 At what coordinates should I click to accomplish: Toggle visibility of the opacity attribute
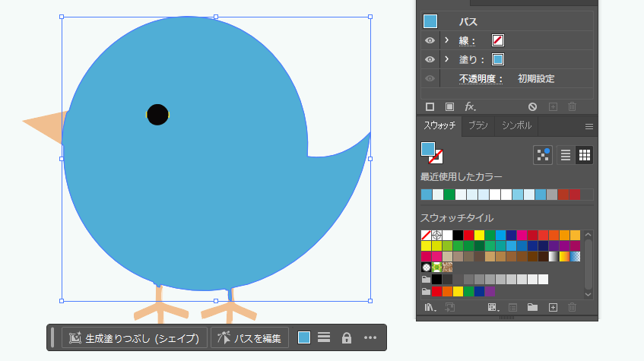pyautogui.click(x=430, y=78)
